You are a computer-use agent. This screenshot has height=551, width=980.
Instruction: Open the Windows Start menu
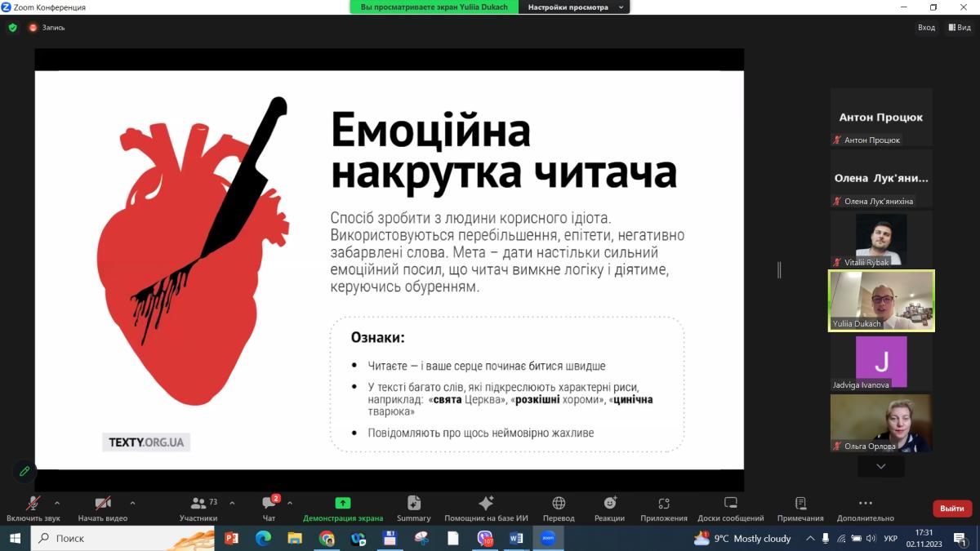[x=15, y=538]
